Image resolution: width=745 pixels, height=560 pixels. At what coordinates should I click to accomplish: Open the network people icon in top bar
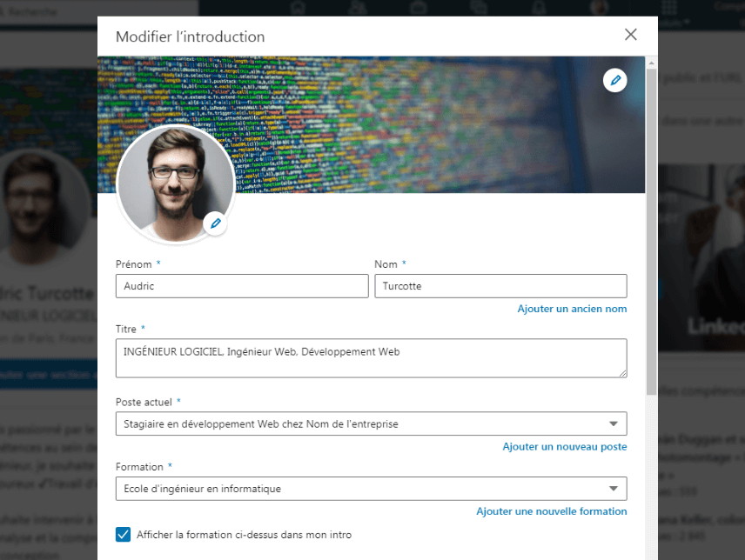click(x=358, y=7)
